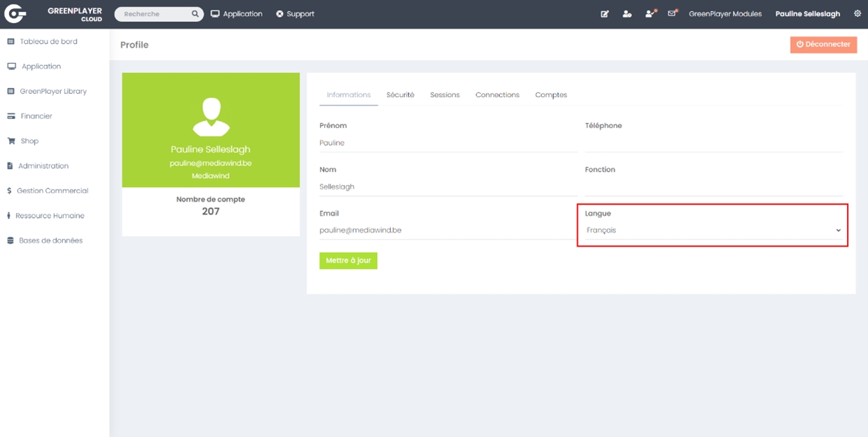Go to Shop in sidebar
The width and height of the screenshot is (868, 437).
pyautogui.click(x=29, y=141)
